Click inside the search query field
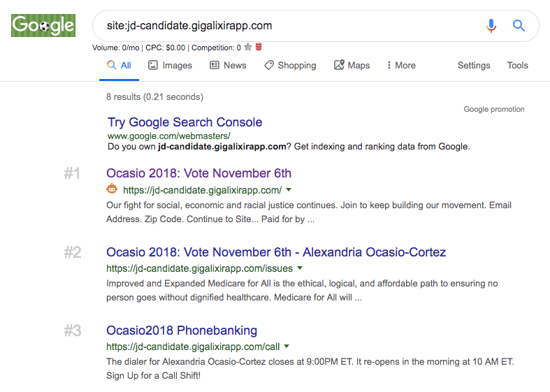The image size is (550, 392). [x=294, y=26]
